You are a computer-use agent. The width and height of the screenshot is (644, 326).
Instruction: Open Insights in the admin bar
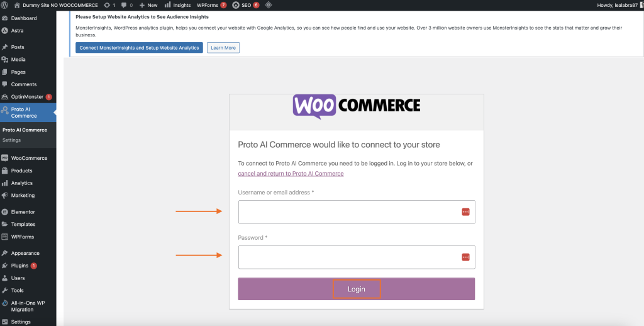(177, 5)
